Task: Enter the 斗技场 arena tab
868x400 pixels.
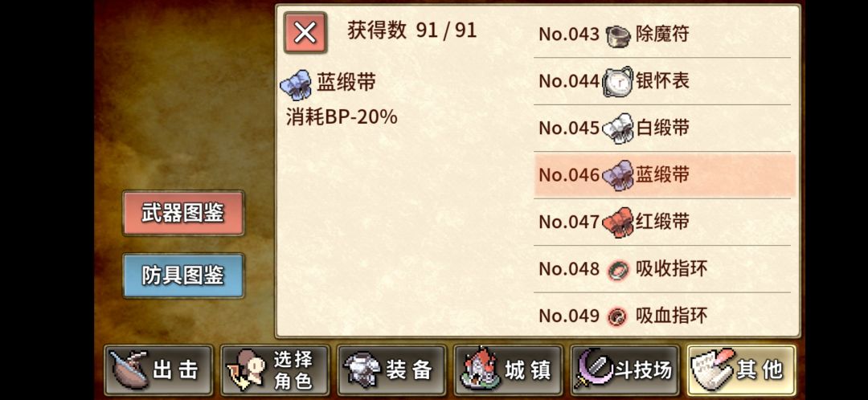Action: click(625, 370)
